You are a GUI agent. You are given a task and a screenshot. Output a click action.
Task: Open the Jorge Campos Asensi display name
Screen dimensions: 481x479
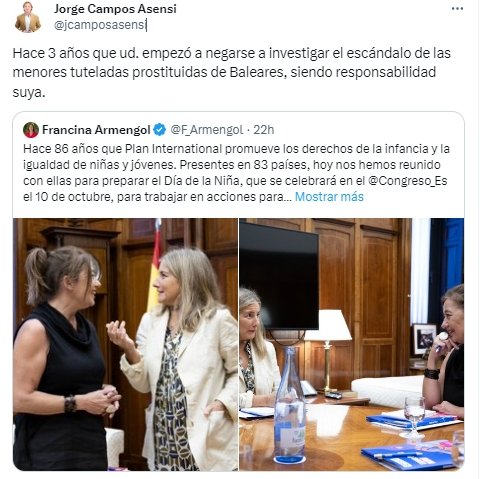115,9
